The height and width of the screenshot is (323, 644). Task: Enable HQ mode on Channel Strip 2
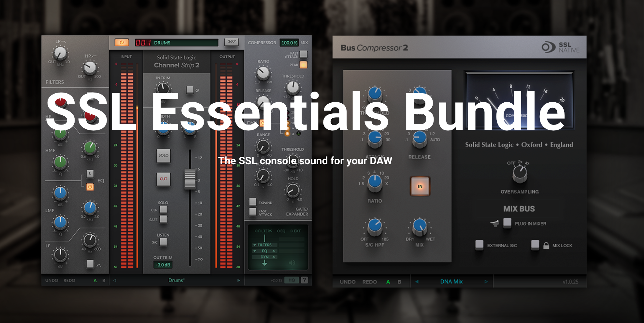(292, 280)
